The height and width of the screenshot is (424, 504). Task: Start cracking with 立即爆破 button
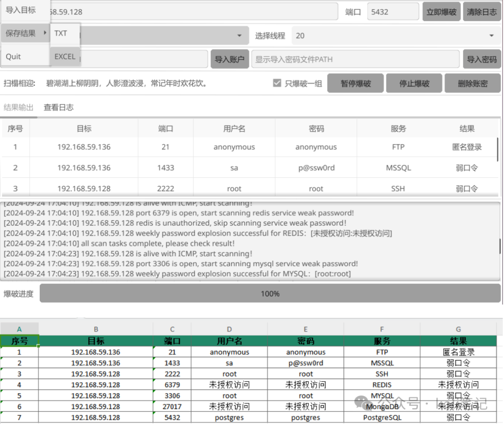(x=441, y=12)
